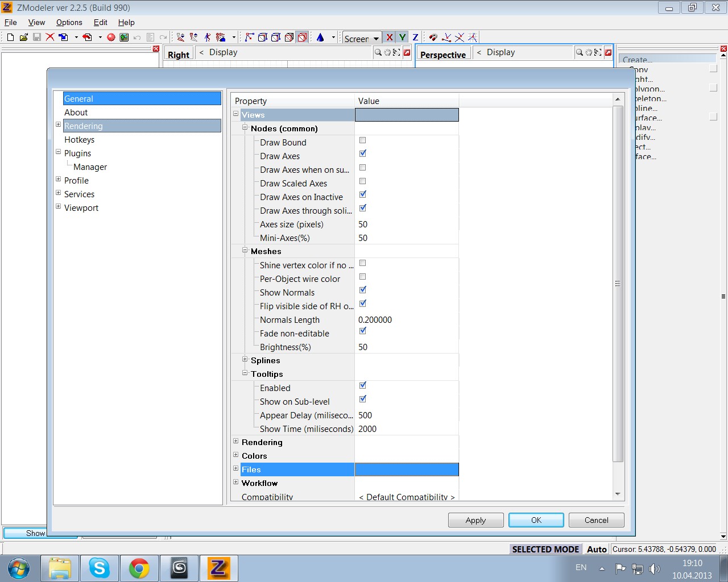Click the pan hand icon in Right viewport
Screen dimensions: 728x582
[387, 52]
